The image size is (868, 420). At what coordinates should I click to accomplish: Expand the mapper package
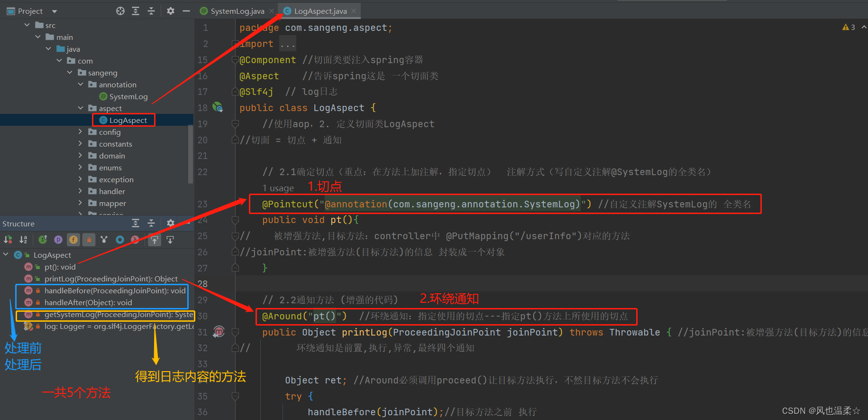point(81,203)
